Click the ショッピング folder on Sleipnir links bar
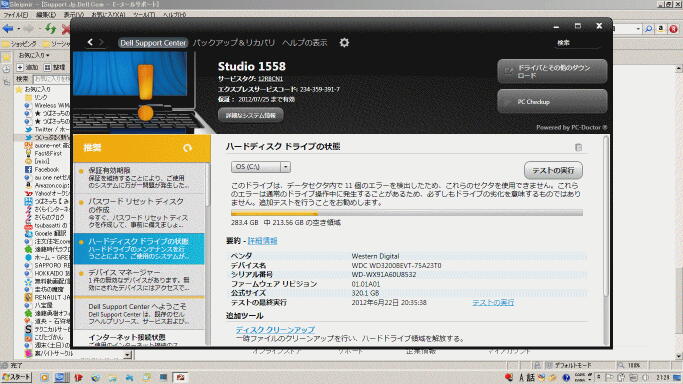Screen dimensions: 683x384 (x=20, y=44)
